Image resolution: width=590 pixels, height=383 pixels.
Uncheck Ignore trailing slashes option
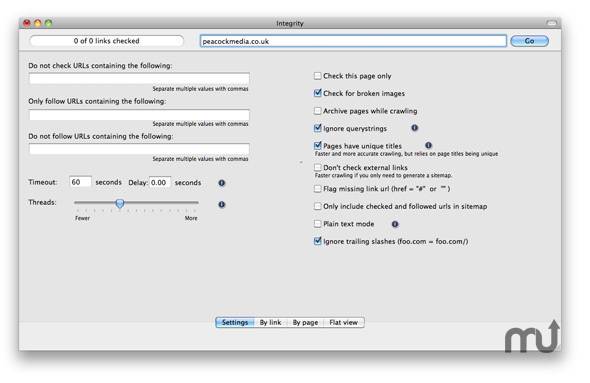(x=318, y=241)
